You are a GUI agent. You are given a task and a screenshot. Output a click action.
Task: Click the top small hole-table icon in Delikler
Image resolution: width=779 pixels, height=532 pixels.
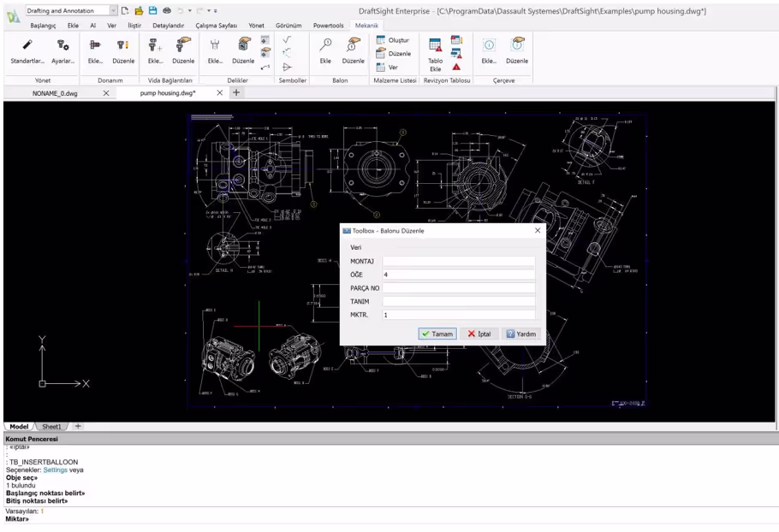coord(265,39)
